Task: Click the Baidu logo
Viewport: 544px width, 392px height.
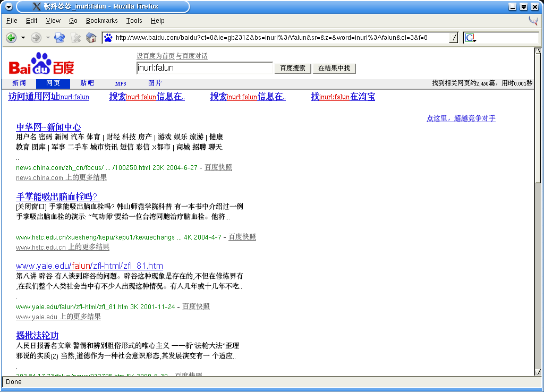Action: (x=41, y=64)
